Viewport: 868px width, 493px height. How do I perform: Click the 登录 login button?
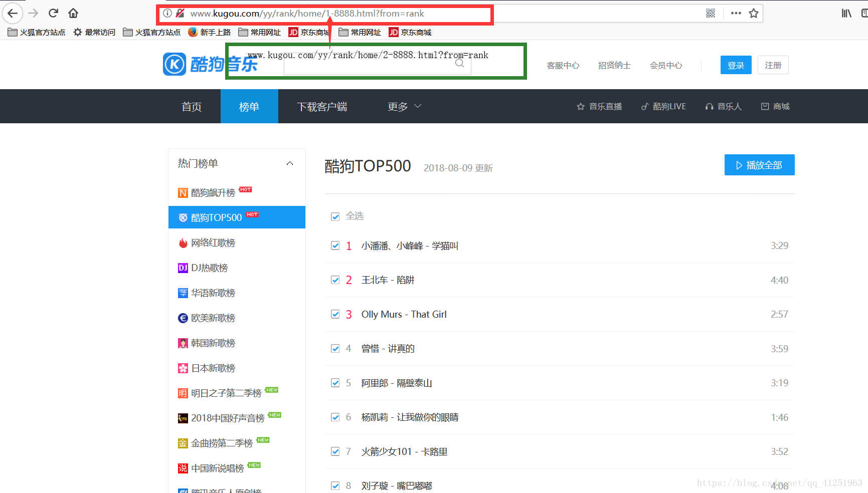point(736,65)
